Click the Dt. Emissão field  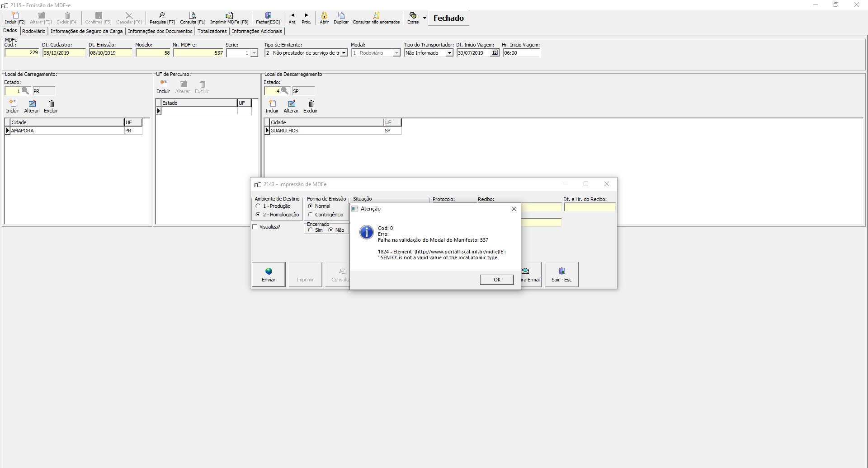pos(110,53)
